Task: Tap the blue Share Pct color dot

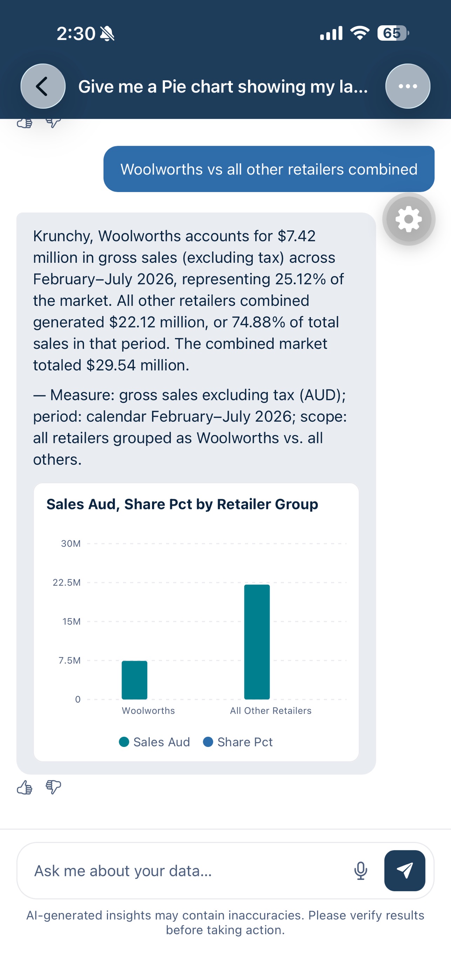Action: (x=208, y=742)
